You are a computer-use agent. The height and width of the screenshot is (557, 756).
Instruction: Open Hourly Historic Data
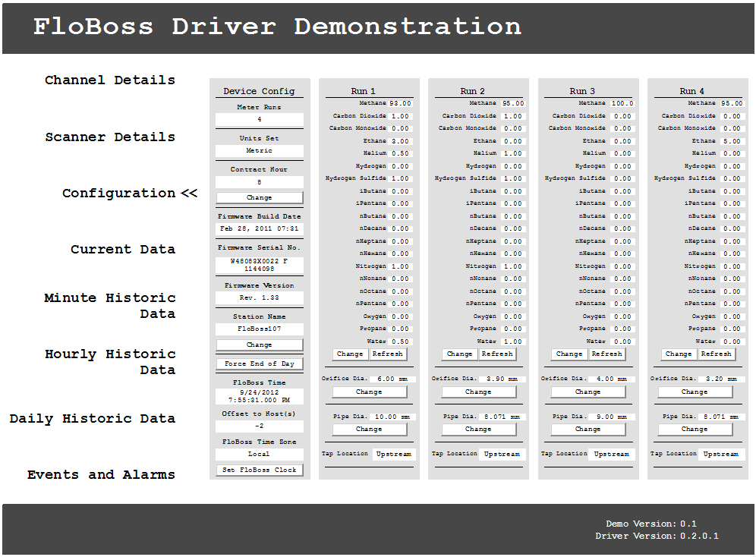(110, 362)
